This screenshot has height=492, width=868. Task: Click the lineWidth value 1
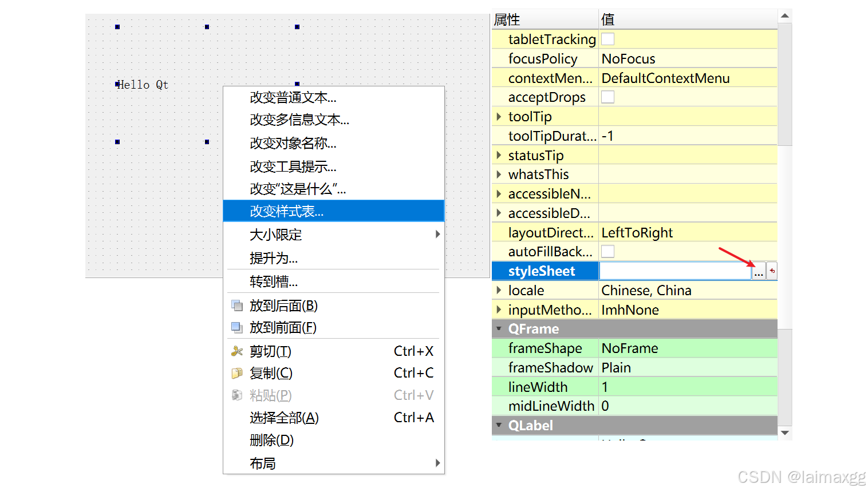[x=605, y=387]
